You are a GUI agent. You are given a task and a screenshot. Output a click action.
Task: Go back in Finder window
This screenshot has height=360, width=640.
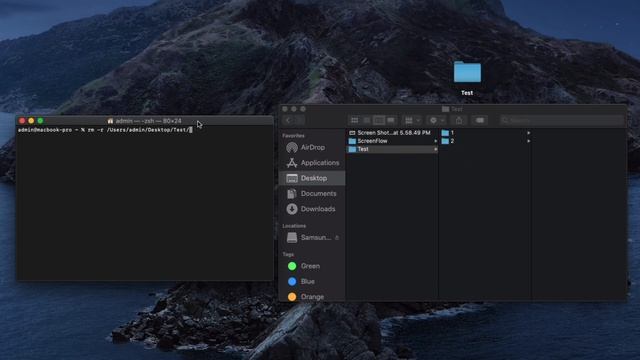pyautogui.click(x=288, y=120)
